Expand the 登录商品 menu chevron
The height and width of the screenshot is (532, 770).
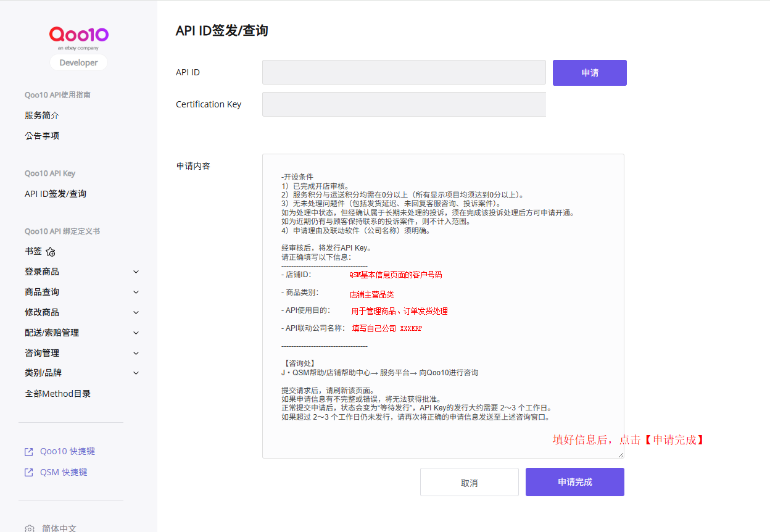(x=136, y=272)
